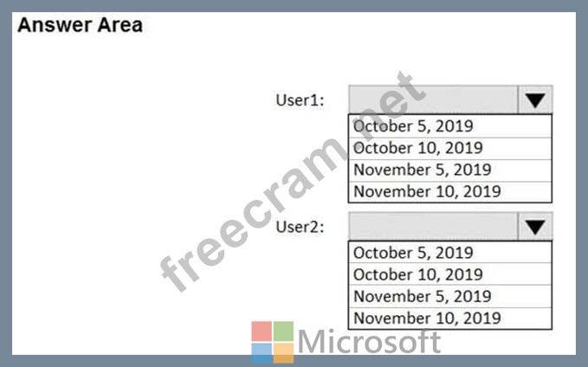Choose October 10, 2019 under User2

click(x=450, y=274)
